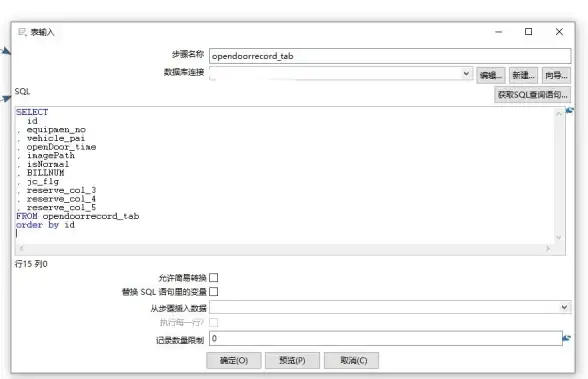
Task: Click the 预览(P) preview button
Action: tap(292, 360)
